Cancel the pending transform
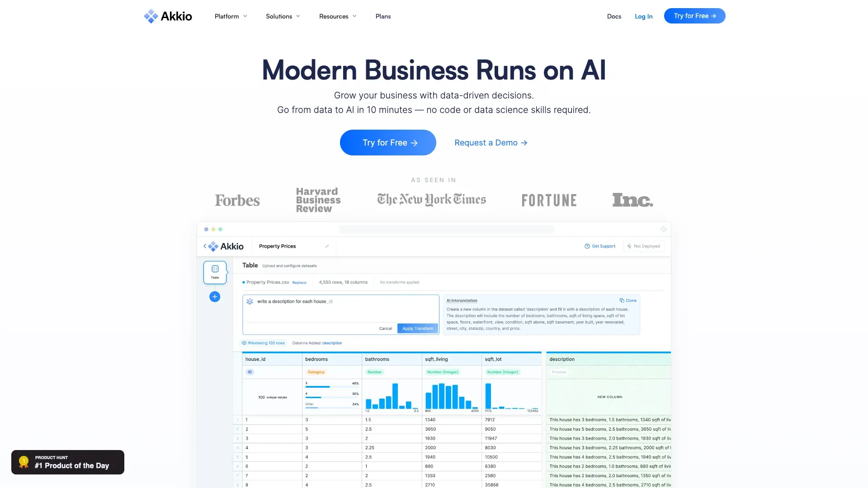 click(x=386, y=328)
